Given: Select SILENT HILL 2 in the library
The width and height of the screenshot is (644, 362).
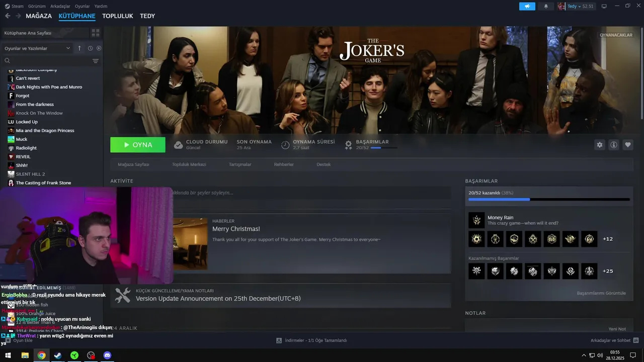Looking at the screenshot, I should tap(30, 174).
